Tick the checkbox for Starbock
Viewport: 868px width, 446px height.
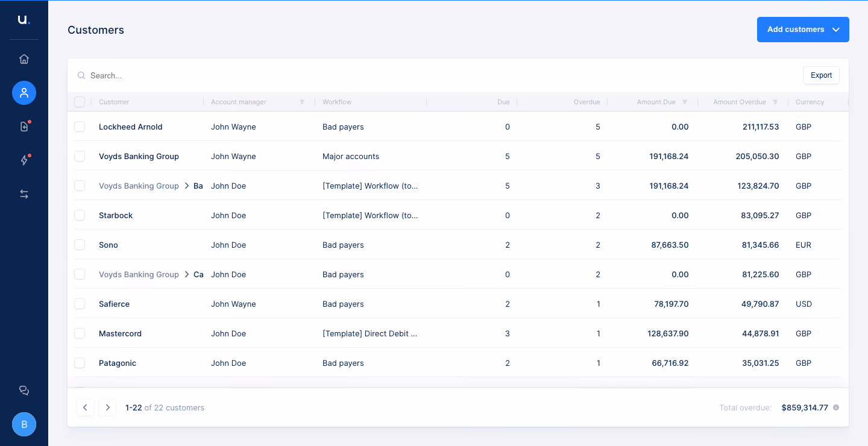point(80,215)
